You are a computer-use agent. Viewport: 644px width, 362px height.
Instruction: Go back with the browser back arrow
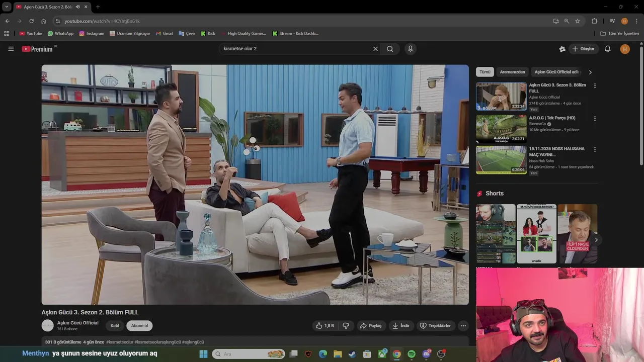point(7,21)
